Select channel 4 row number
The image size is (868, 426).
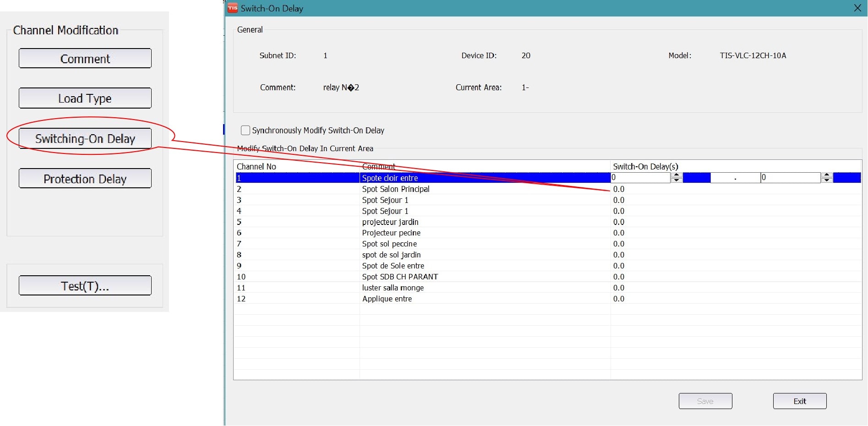(x=239, y=211)
